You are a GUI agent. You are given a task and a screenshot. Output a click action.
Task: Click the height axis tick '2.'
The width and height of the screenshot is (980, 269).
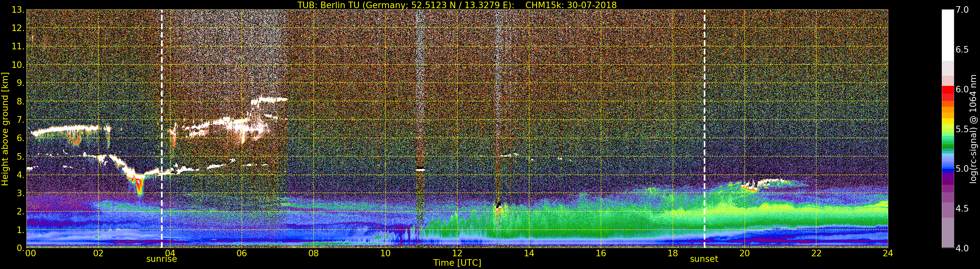point(20,211)
